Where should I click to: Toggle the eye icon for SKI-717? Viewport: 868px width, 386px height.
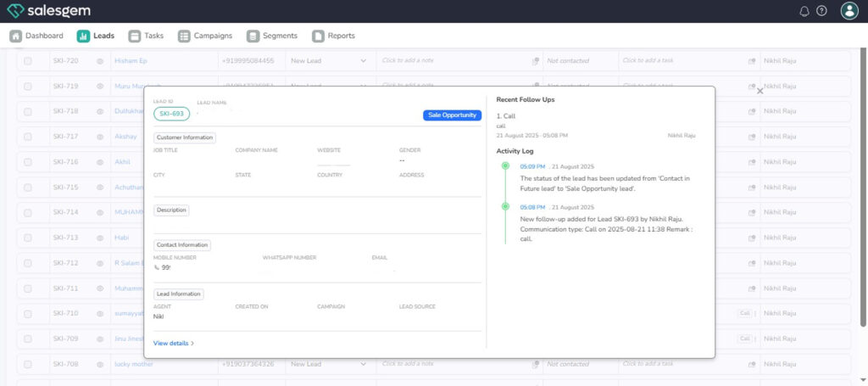99,137
